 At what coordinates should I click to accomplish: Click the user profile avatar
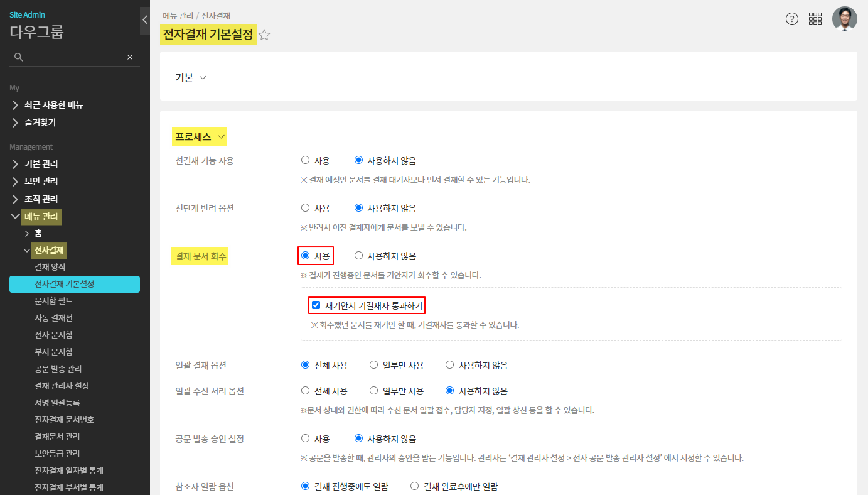(844, 19)
